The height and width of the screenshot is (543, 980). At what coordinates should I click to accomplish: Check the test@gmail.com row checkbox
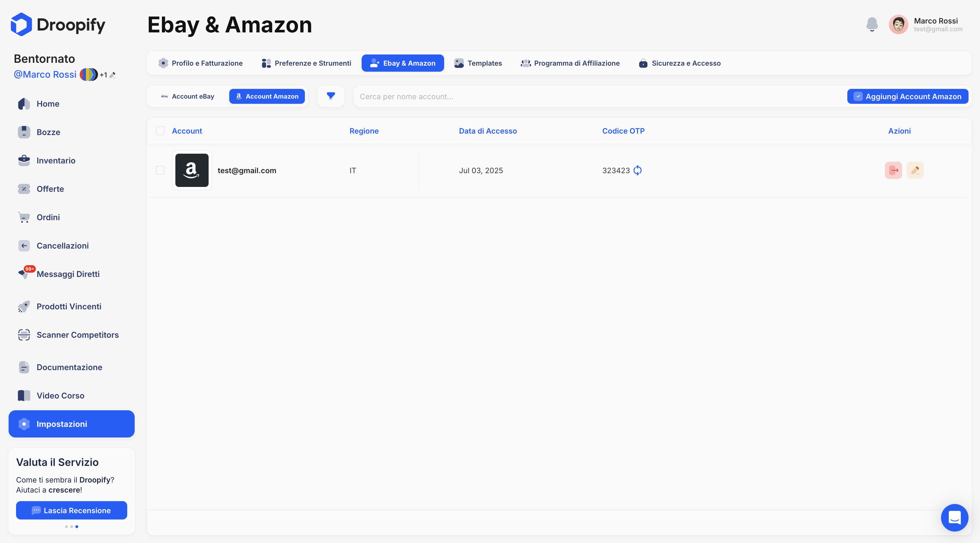point(160,171)
